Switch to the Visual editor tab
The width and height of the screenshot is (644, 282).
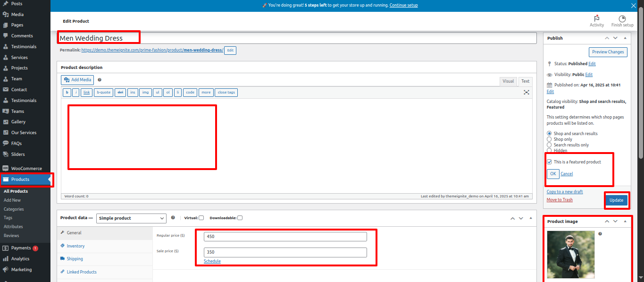click(x=508, y=81)
